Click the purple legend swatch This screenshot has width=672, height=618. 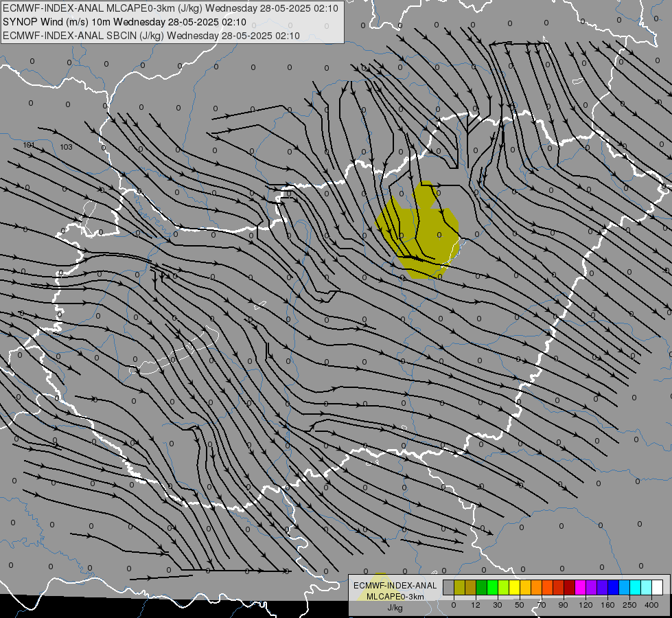pyautogui.click(x=592, y=587)
